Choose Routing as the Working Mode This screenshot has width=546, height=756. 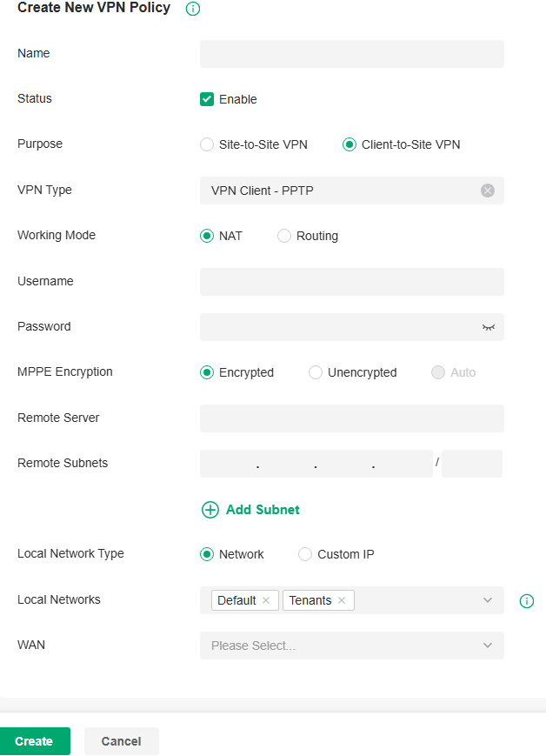point(283,235)
